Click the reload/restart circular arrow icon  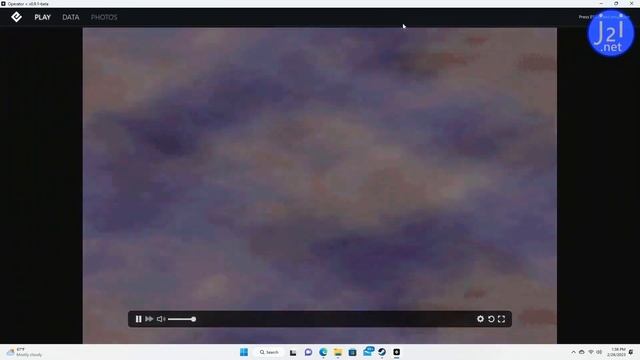(x=491, y=319)
